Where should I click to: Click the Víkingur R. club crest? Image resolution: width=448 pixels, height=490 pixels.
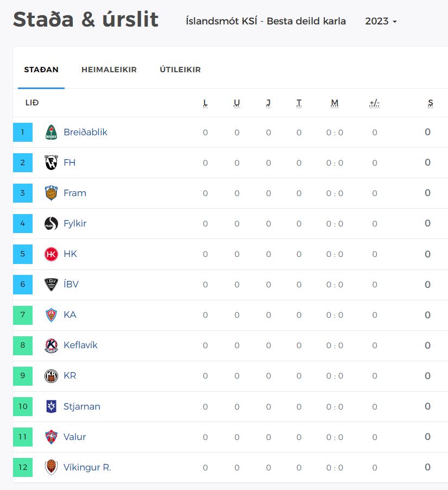pos(51,467)
